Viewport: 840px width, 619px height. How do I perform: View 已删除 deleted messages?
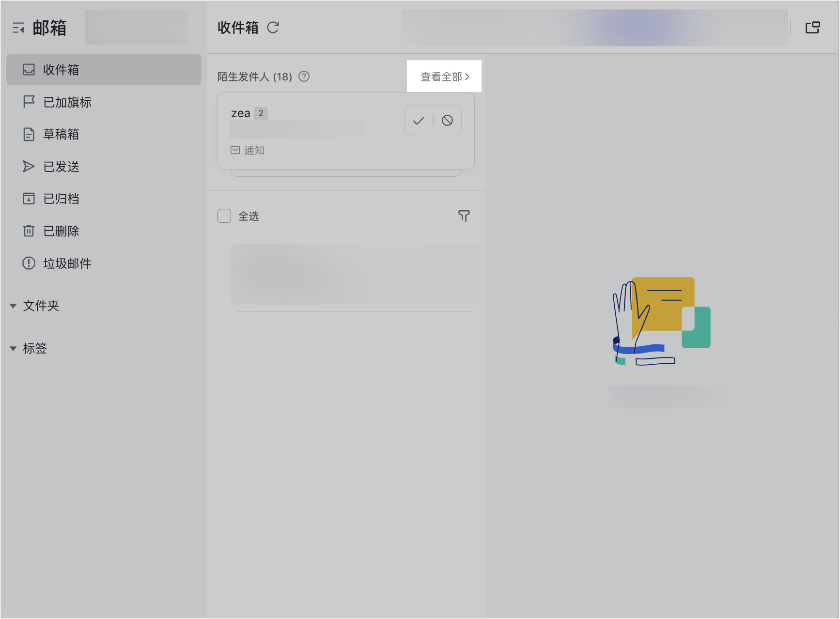tap(61, 231)
